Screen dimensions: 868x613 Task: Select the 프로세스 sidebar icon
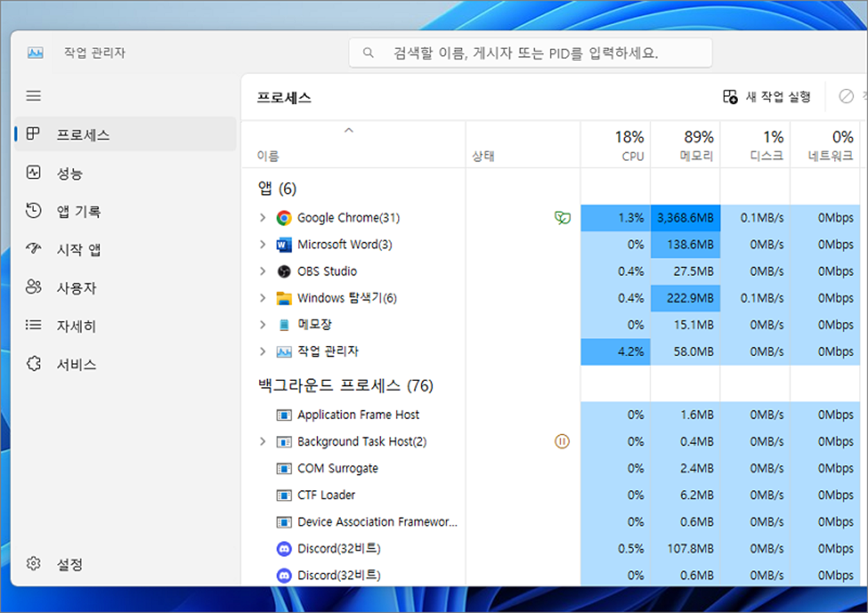point(33,134)
